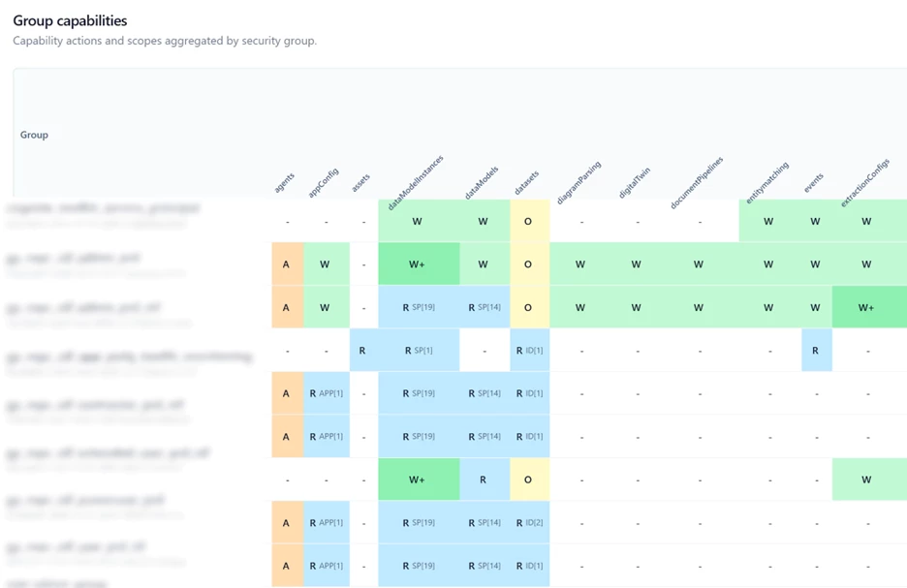Select the R cell in events column
Image resolution: width=907 pixels, height=588 pixels.
[x=815, y=351]
